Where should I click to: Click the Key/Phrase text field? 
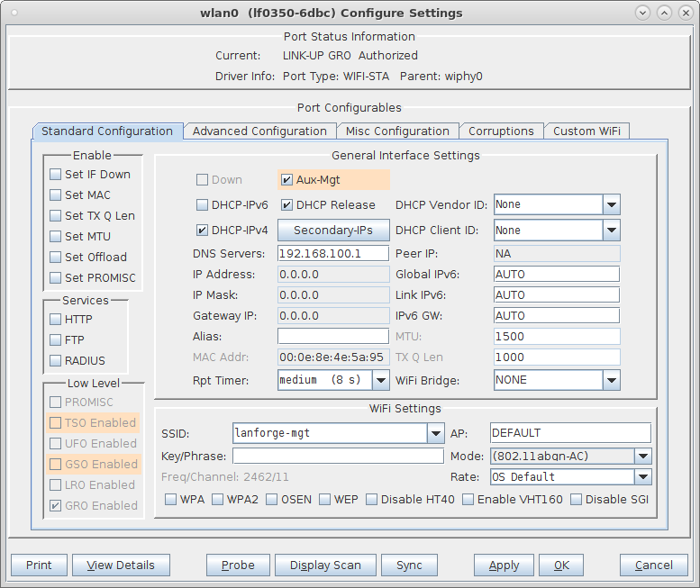point(338,457)
